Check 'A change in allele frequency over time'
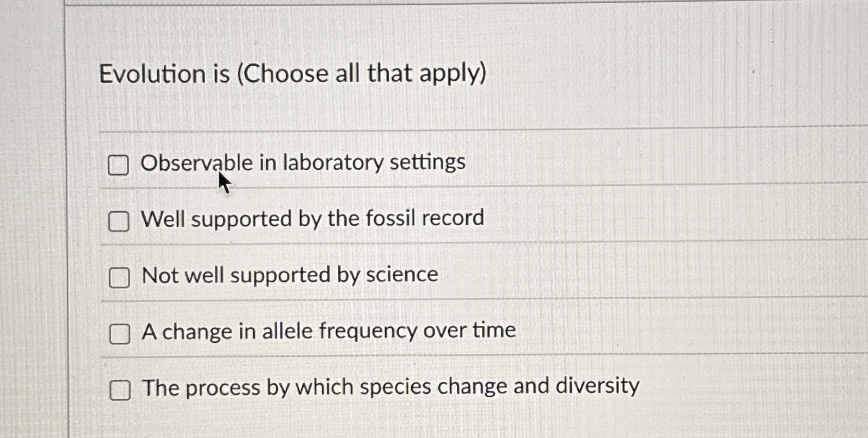The image size is (868, 438). [x=121, y=335]
